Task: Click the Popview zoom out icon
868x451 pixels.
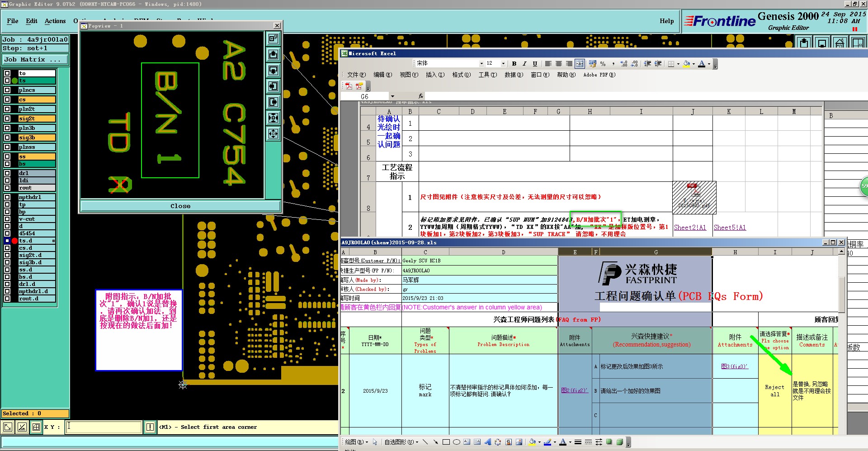Action: [273, 133]
